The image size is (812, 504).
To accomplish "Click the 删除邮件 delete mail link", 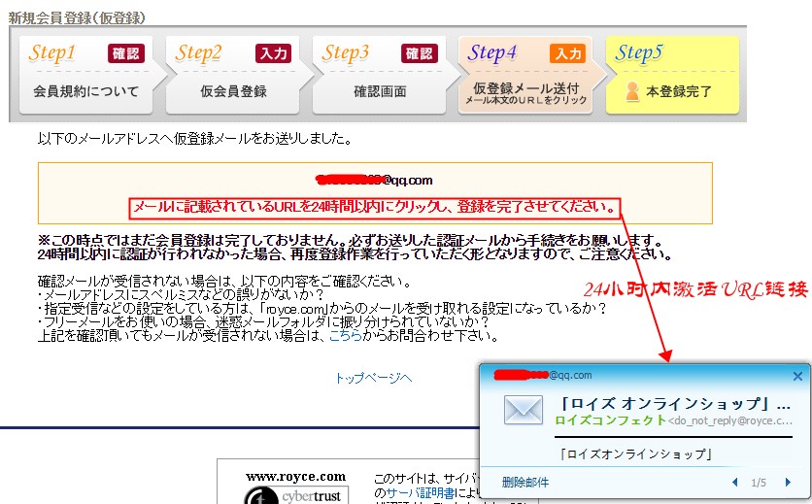I will point(524,483).
